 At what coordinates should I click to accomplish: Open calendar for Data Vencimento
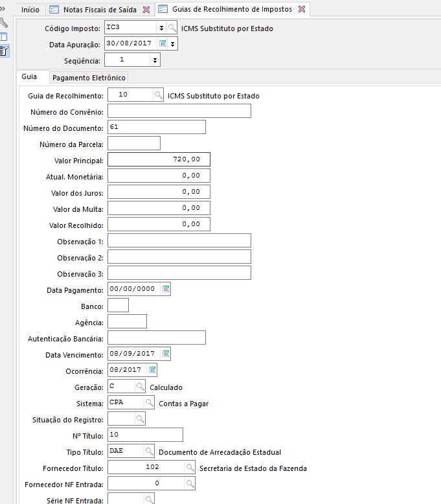point(166,354)
